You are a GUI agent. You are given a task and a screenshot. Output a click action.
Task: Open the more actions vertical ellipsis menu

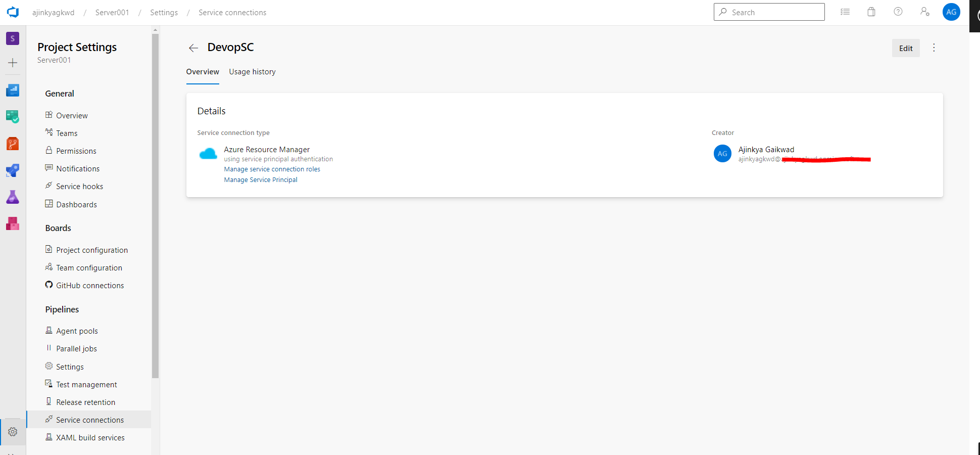[x=934, y=48]
